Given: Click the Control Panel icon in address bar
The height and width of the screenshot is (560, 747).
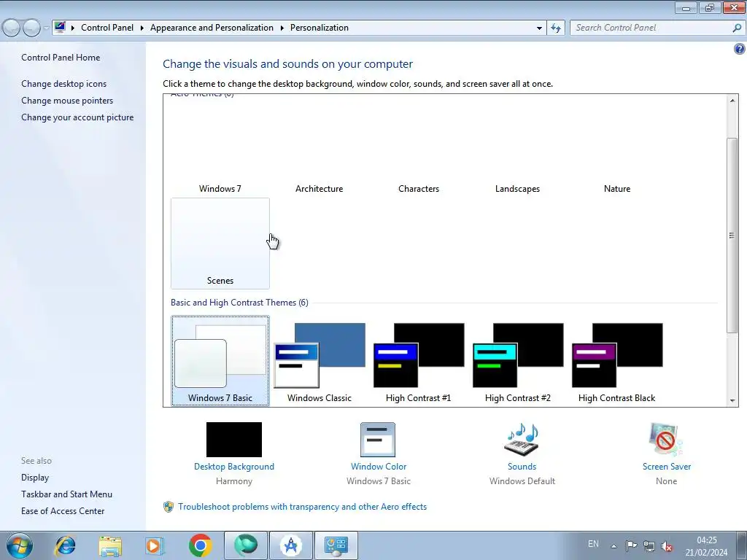Looking at the screenshot, I should [x=60, y=27].
